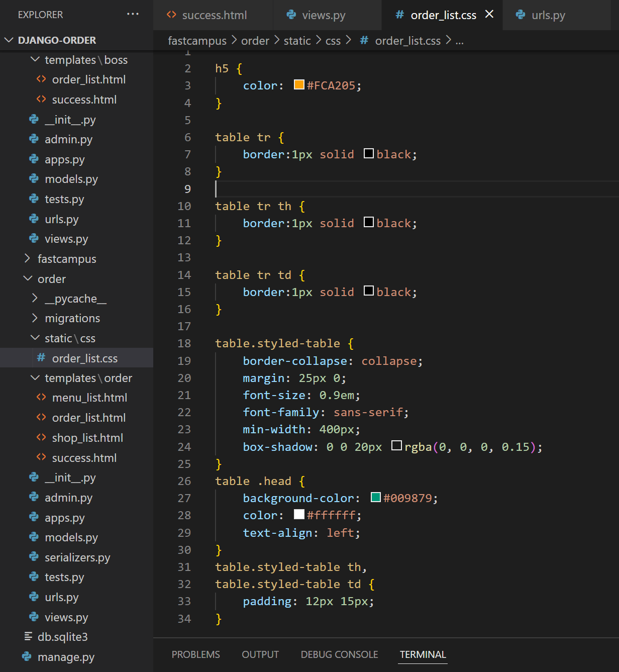Expand the __pycache__ folder
This screenshot has width=619, height=672.
[35, 298]
